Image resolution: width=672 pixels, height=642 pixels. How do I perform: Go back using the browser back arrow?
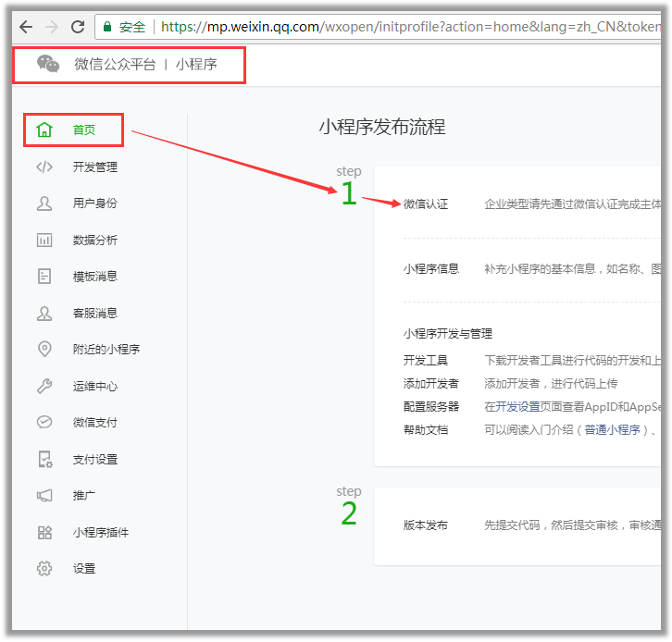click(x=26, y=27)
